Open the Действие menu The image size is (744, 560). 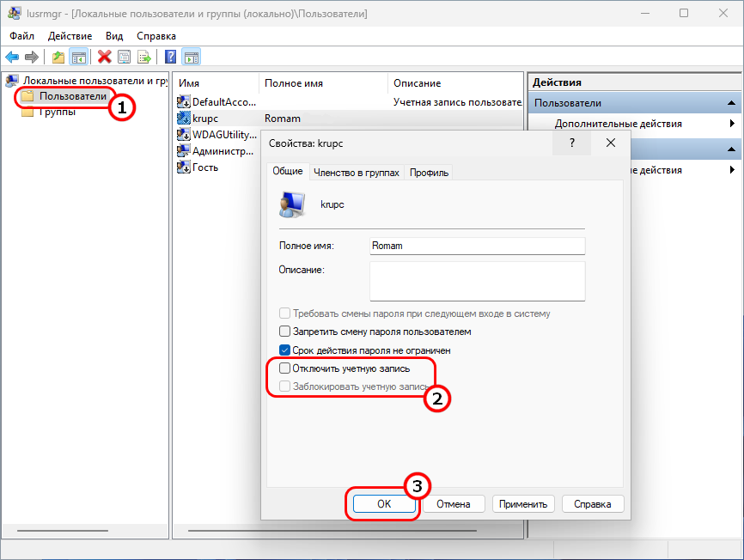click(70, 36)
